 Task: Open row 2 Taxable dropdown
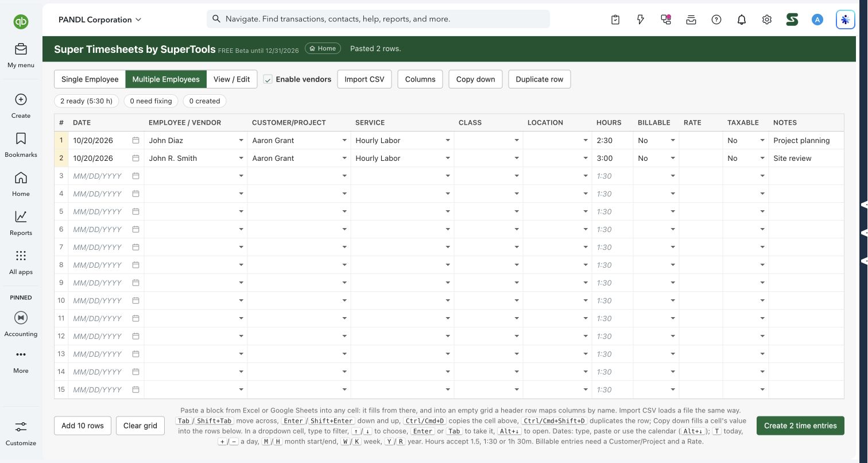coord(762,158)
